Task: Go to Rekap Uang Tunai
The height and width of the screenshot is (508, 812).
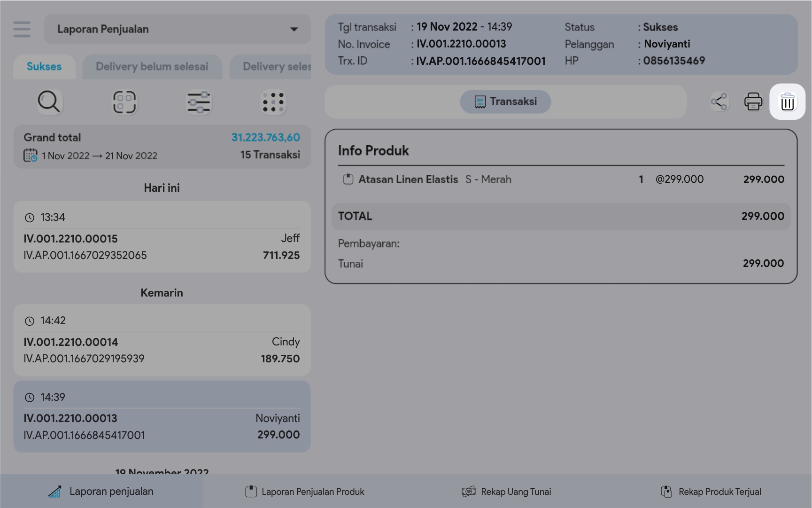Action: (507, 492)
